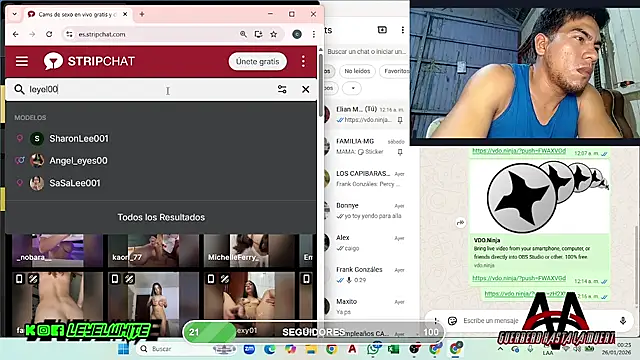Show hidden system tray icons
The height and width of the screenshot is (360, 640).
coord(500,349)
